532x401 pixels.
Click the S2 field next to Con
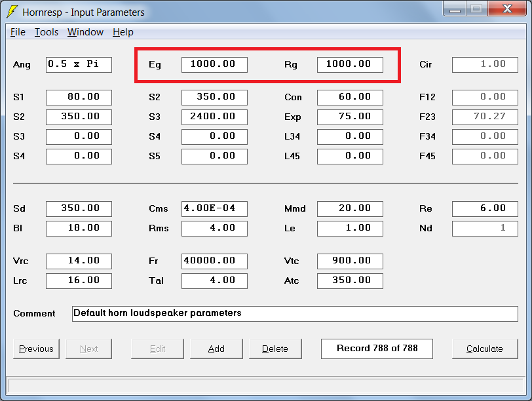(x=214, y=98)
